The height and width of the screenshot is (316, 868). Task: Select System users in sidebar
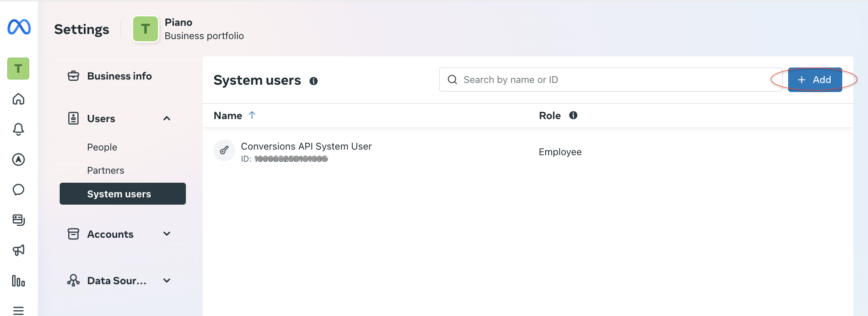123,194
